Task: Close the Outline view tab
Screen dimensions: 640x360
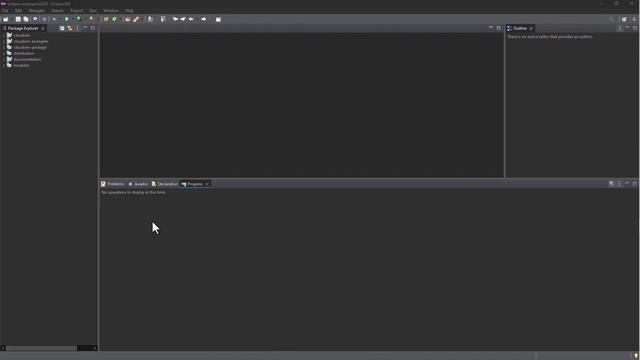Action: tap(531, 28)
